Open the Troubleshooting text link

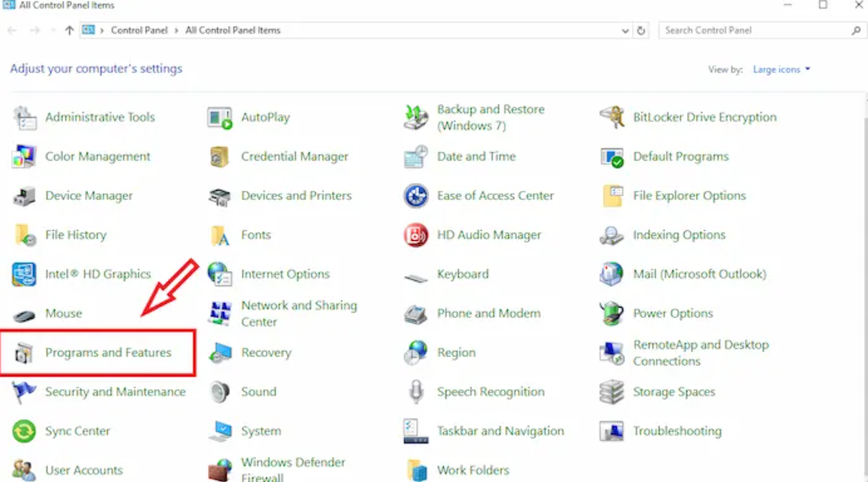coord(677,431)
